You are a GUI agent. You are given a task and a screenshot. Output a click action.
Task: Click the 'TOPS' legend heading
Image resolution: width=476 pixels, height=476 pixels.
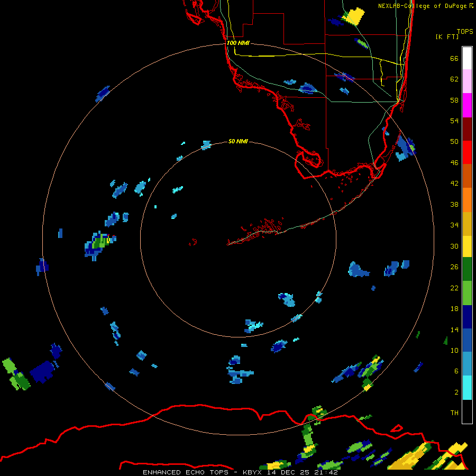point(465,32)
